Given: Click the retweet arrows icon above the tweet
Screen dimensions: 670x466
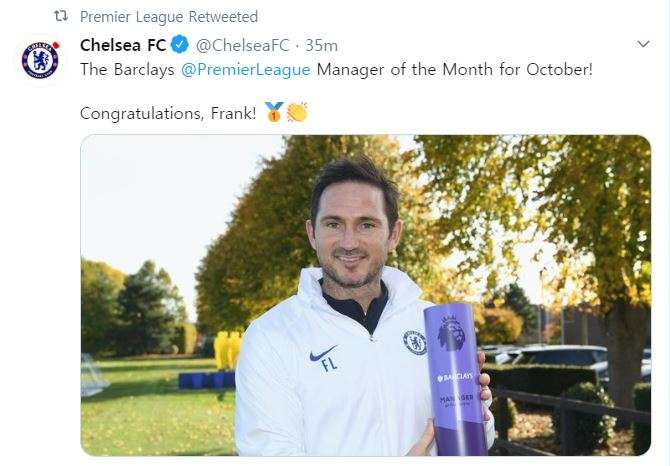Looking at the screenshot, I should [60, 17].
